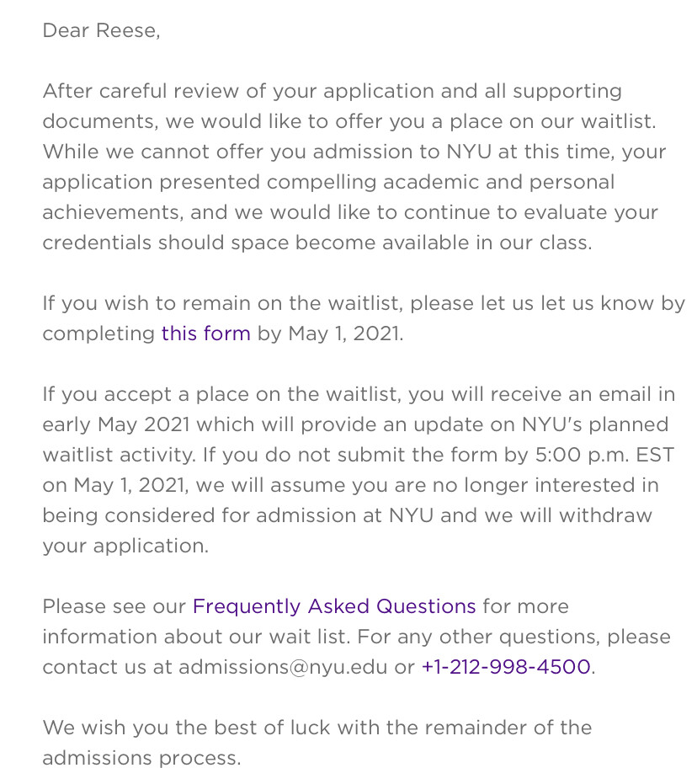This screenshot has width=697, height=784.
Task: Click the "Dear Reese," greeting line
Action: (x=101, y=30)
